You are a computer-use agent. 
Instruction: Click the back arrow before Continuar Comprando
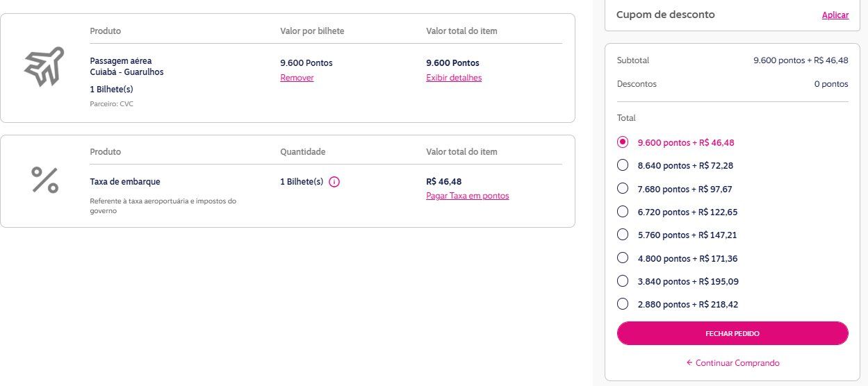point(689,362)
